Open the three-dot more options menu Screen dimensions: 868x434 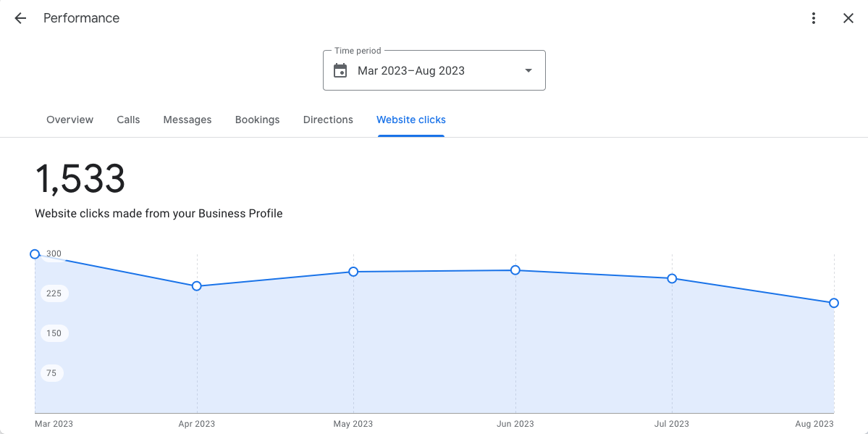tap(813, 18)
